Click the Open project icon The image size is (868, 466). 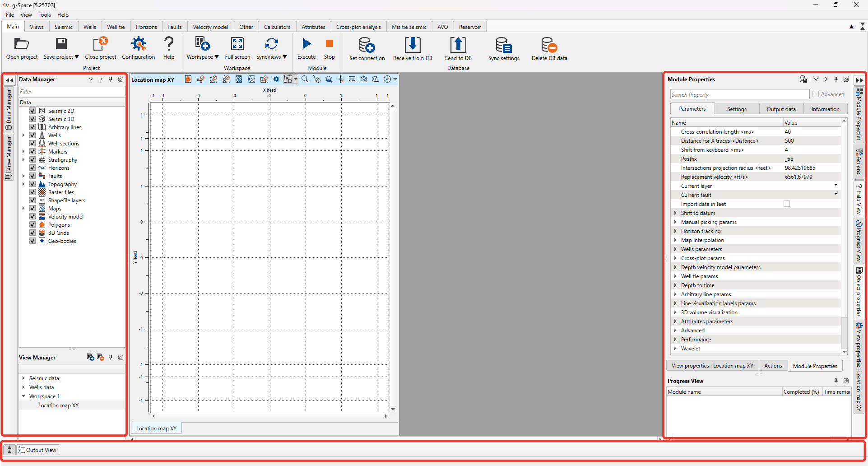[22, 44]
